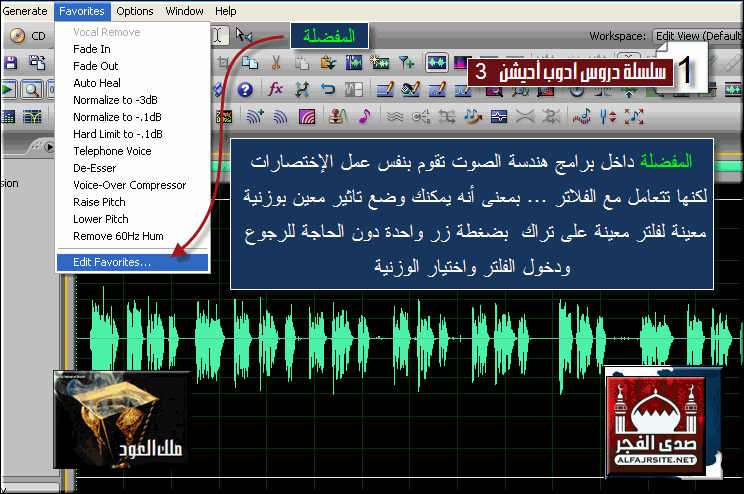This screenshot has height=494, width=744.
Task: Choose Voice-Over Compressor favorite
Action: tap(130, 186)
